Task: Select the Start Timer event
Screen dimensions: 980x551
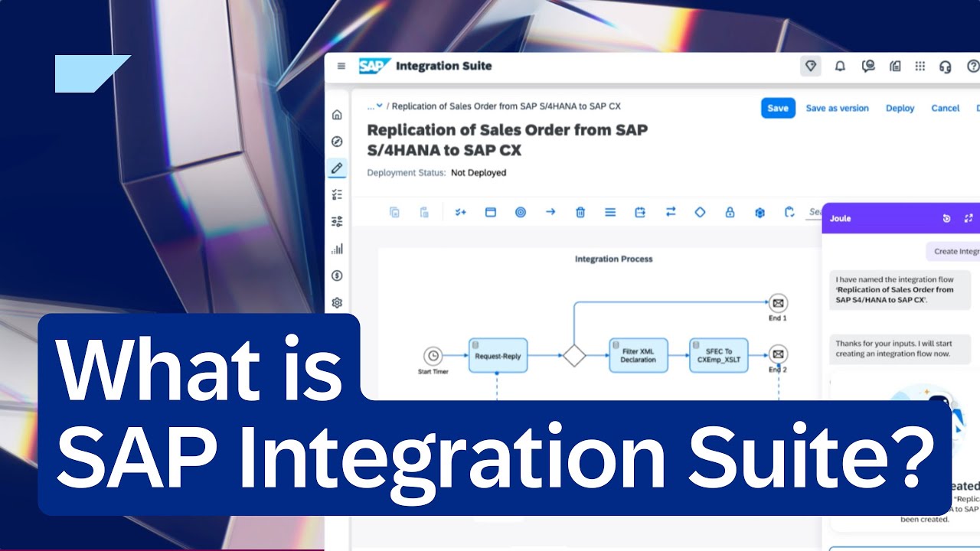Action: tap(433, 355)
